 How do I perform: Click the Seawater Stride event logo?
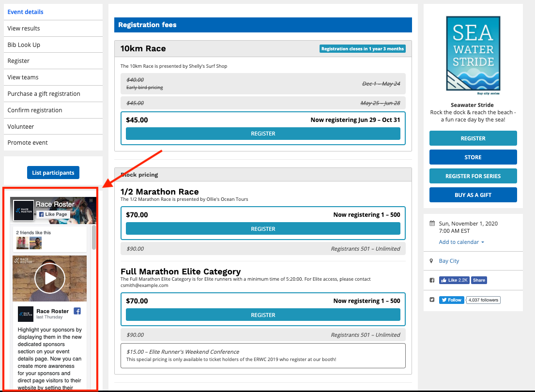tap(473, 54)
